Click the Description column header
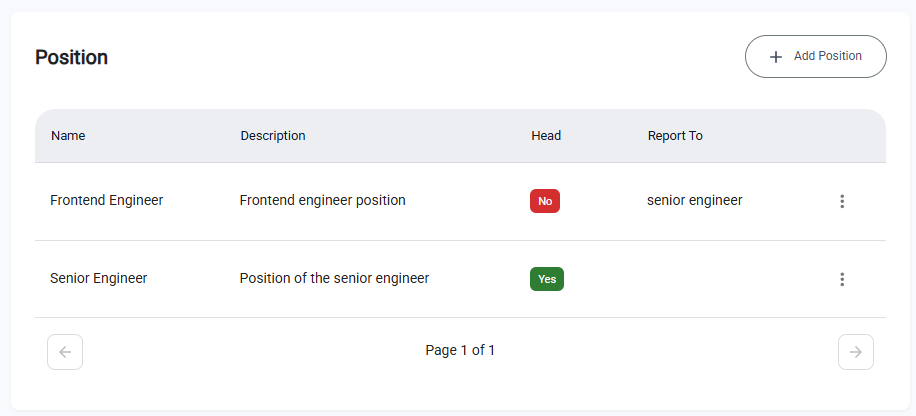Screen dimensions: 916x416 click(x=273, y=136)
